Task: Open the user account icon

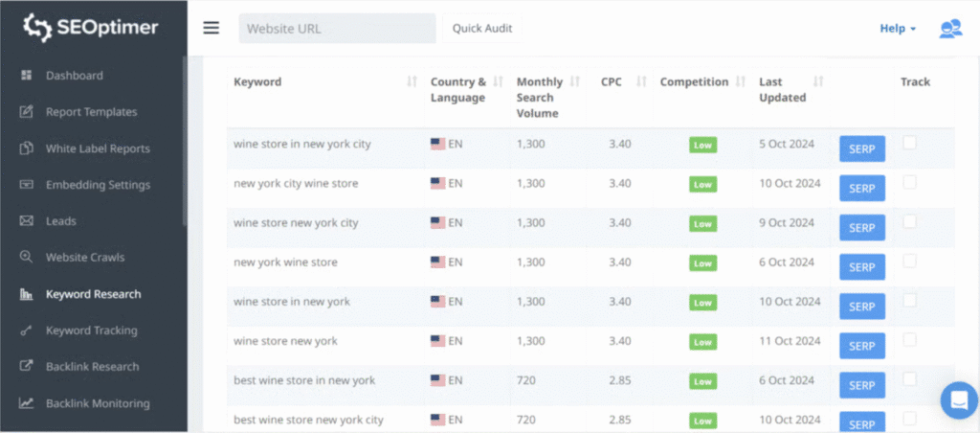Action: [949, 29]
